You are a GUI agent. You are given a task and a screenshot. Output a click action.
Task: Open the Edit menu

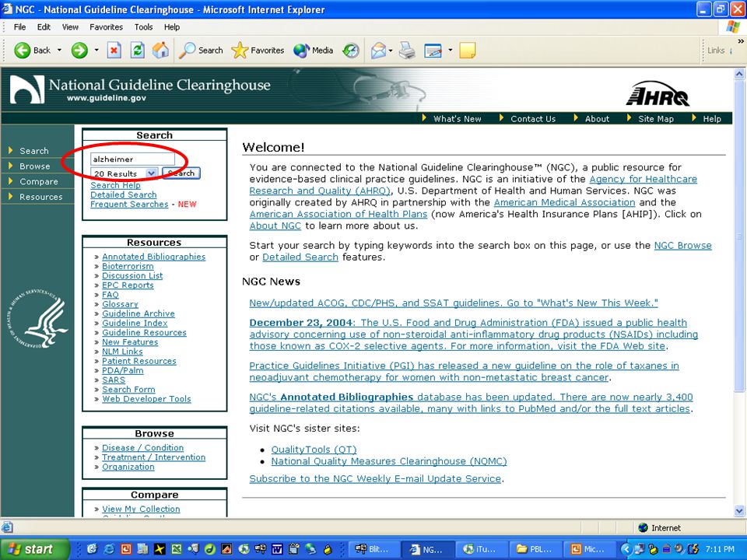pyautogui.click(x=44, y=27)
